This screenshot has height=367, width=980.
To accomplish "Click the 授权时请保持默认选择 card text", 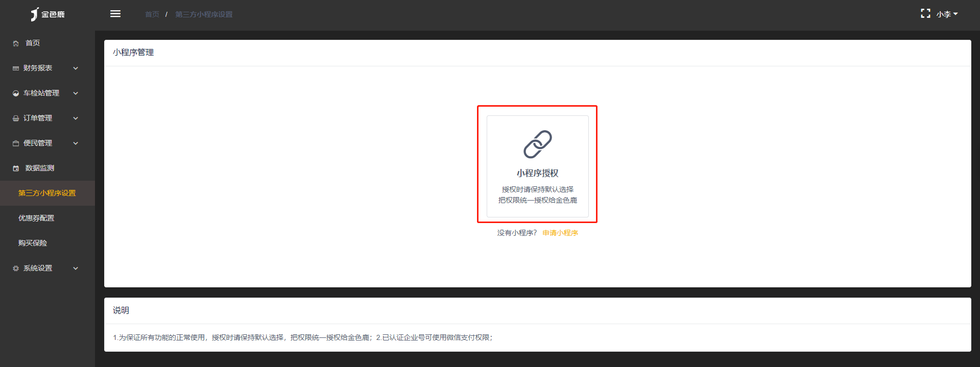I will (x=538, y=189).
